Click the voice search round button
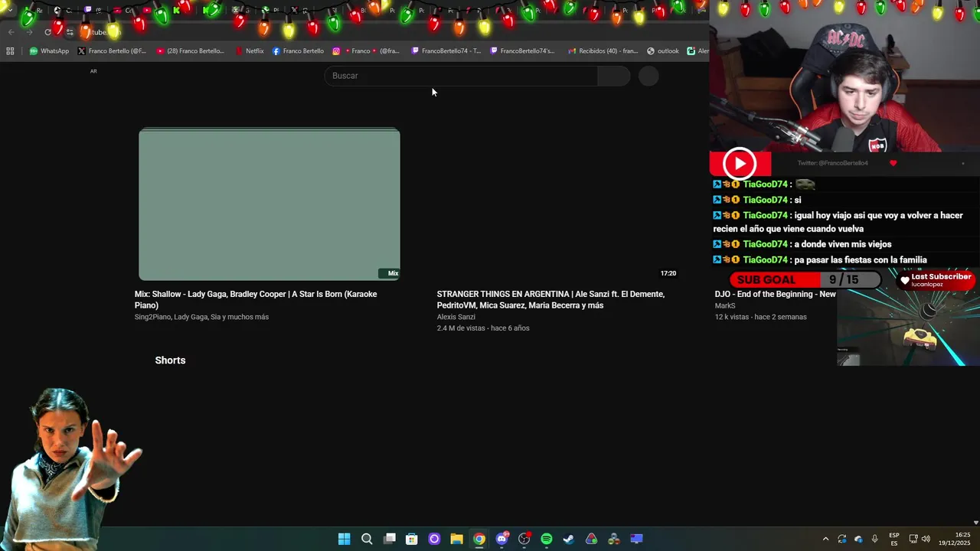This screenshot has height=551, width=980. pos(648,76)
